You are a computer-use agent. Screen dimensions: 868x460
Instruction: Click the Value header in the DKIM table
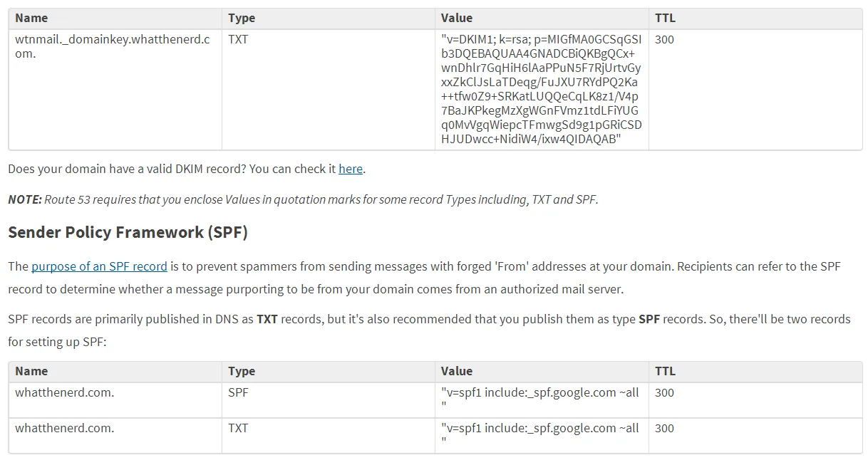point(456,18)
